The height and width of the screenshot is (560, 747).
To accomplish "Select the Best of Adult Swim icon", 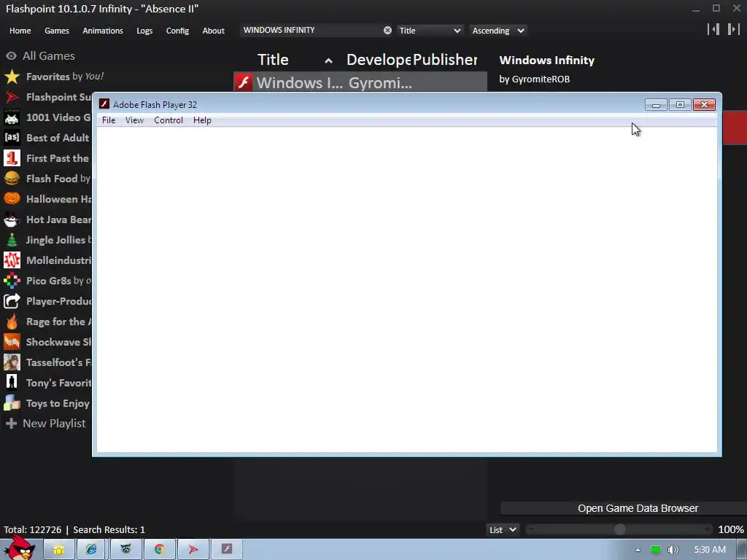I will click(x=12, y=138).
